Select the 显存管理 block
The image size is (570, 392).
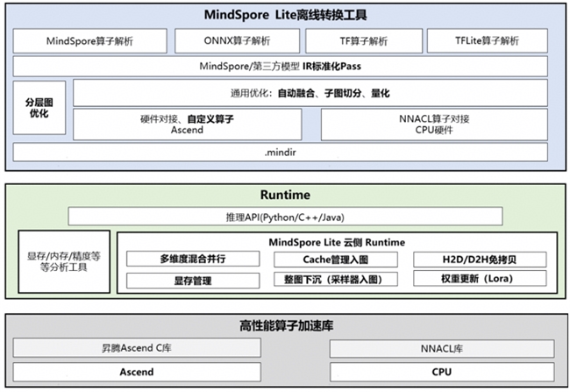(x=193, y=281)
